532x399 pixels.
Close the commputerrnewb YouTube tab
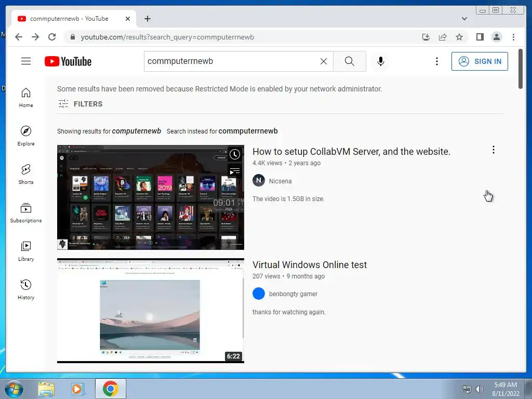coord(128,19)
